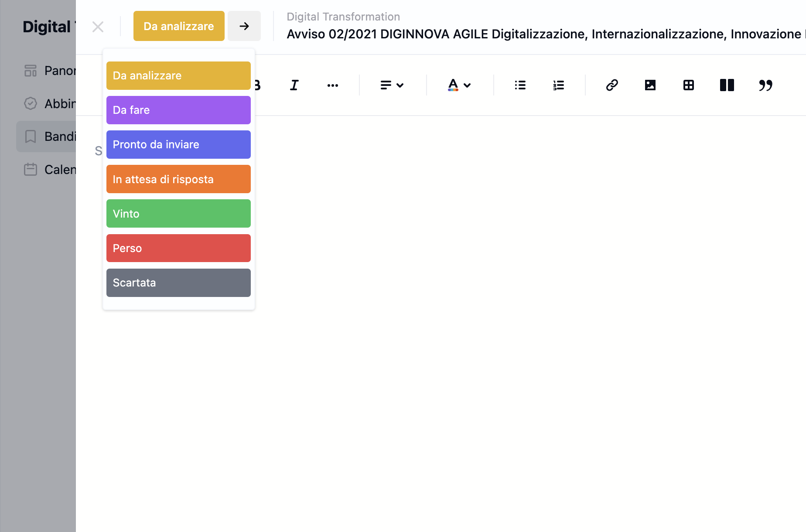Open Bandi section in sidebar
Screen dimensions: 806x532
point(46,136)
